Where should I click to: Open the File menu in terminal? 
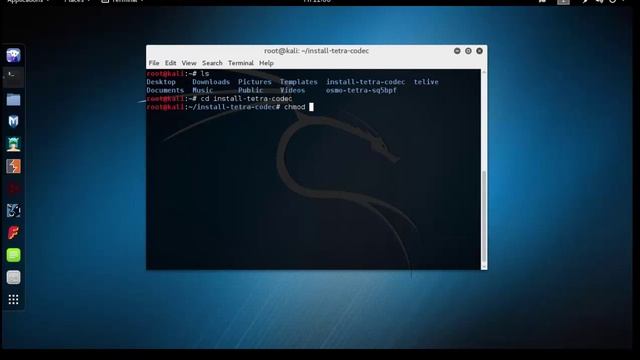[x=154, y=63]
